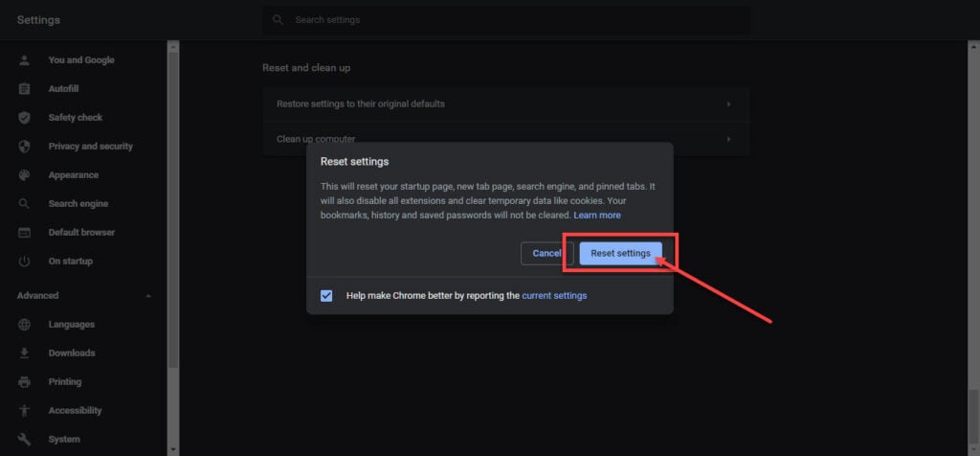
Task: Open the Learn more link
Action: (x=597, y=216)
